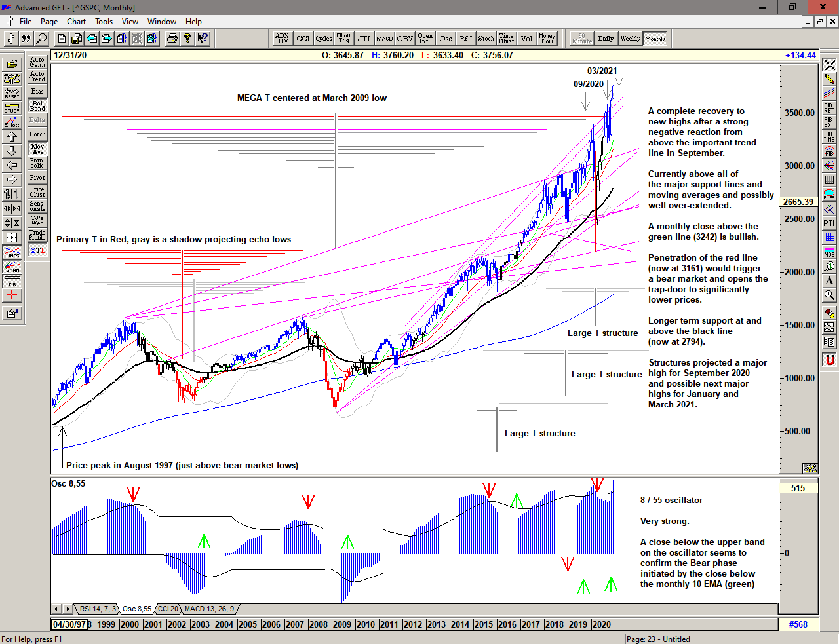Click the printer icon in toolbar
This screenshot has height=644, width=839.
[172, 39]
